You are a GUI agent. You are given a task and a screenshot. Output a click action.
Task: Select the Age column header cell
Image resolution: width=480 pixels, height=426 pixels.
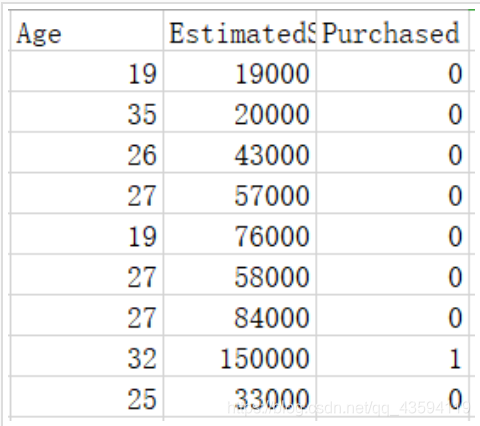(x=87, y=31)
